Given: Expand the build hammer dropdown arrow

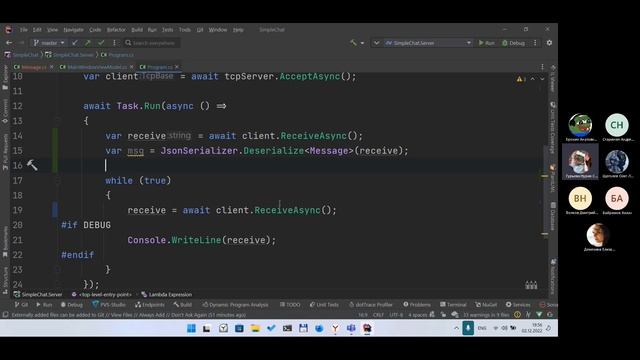Looking at the screenshot, I should tap(362, 43).
